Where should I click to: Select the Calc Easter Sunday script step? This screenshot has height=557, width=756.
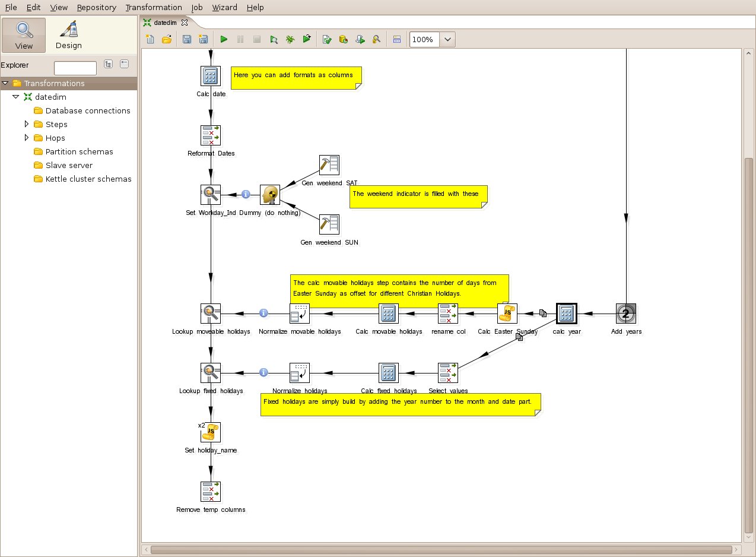507,313
